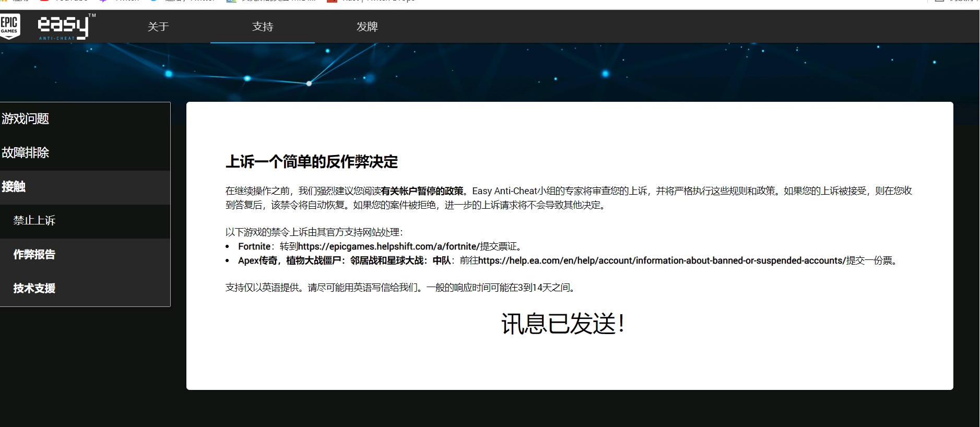Click the Fortnite bullet label
This screenshot has height=427, width=980.
point(254,246)
